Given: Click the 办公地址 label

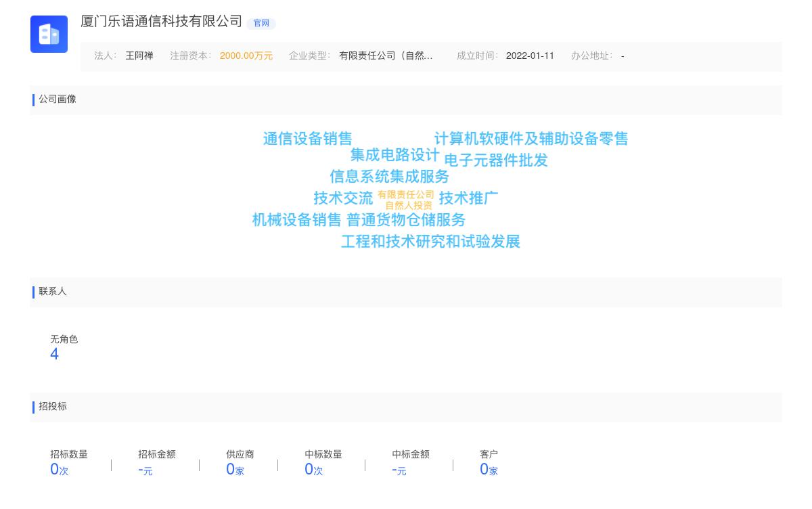Looking at the screenshot, I should 591,56.
